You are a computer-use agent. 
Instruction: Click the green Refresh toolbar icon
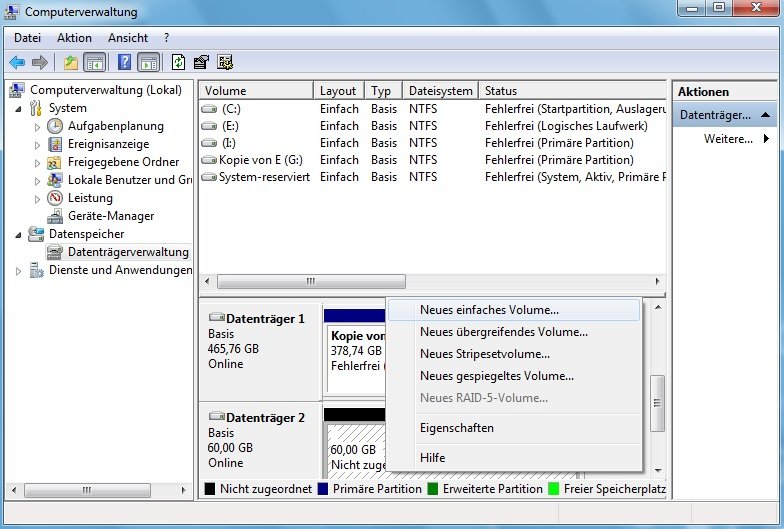[x=178, y=62]
